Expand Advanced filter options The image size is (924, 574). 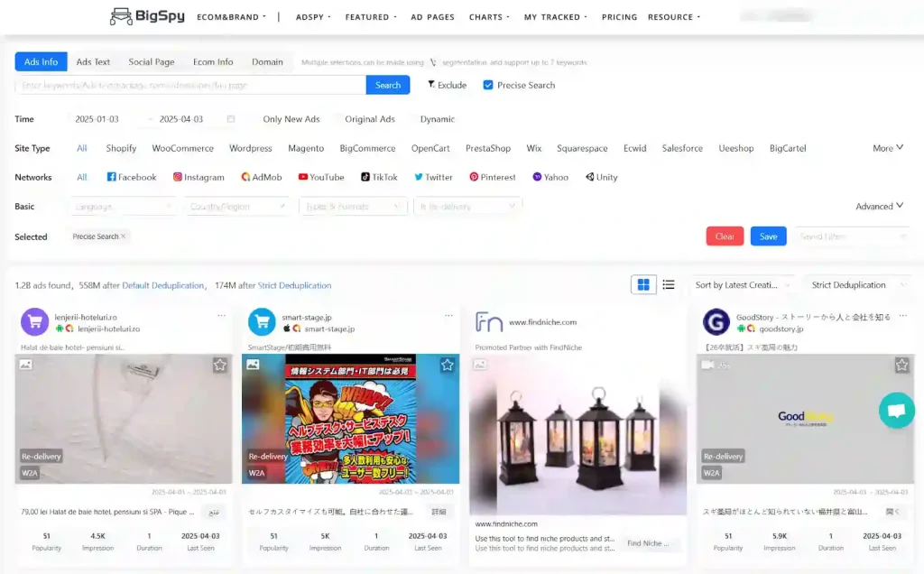coord(879,206)
